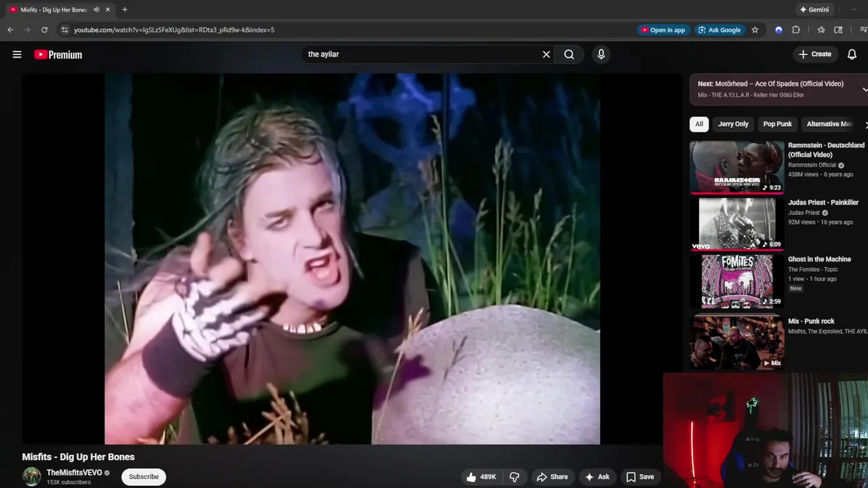Mute the tab via speaker icon
The height and width of the screenshot is (488, 868).
96,9
